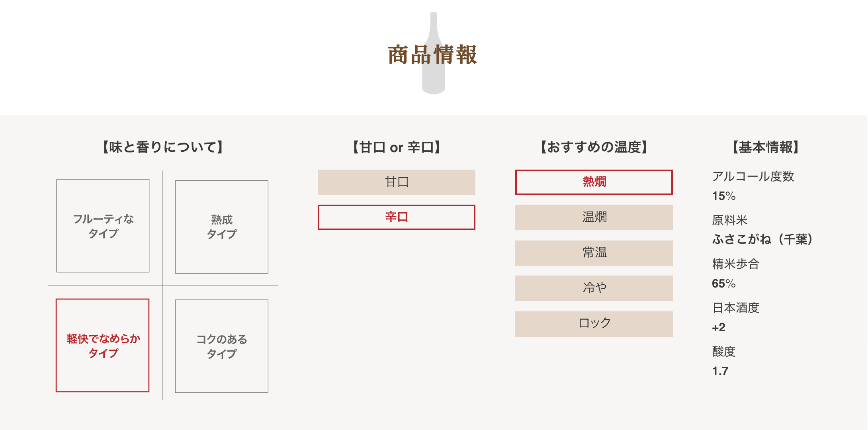Viewport: 868px width, 430px height.
Task: Click the アルコール度数 label
Action: [753, 176]
